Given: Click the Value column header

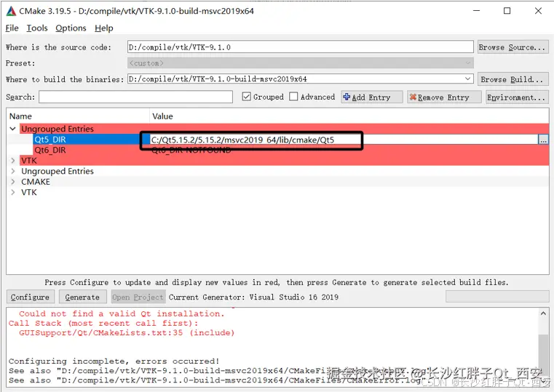Looking at the screenshot, I should point(349,116).
